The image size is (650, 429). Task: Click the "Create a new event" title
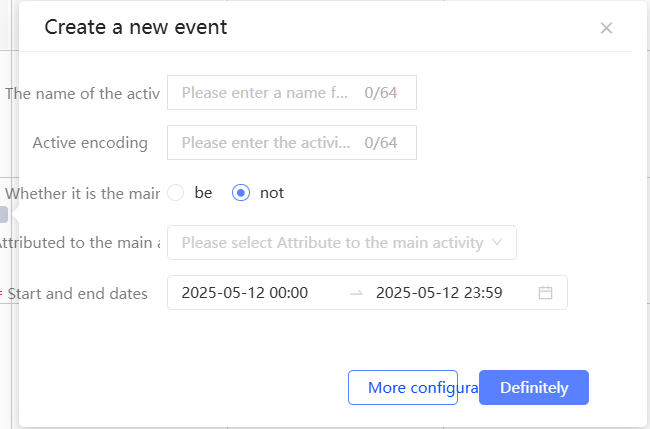[136, 27]
